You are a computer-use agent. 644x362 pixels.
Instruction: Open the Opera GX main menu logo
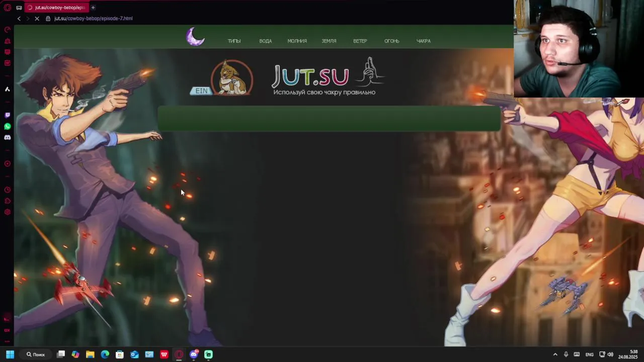8,8
